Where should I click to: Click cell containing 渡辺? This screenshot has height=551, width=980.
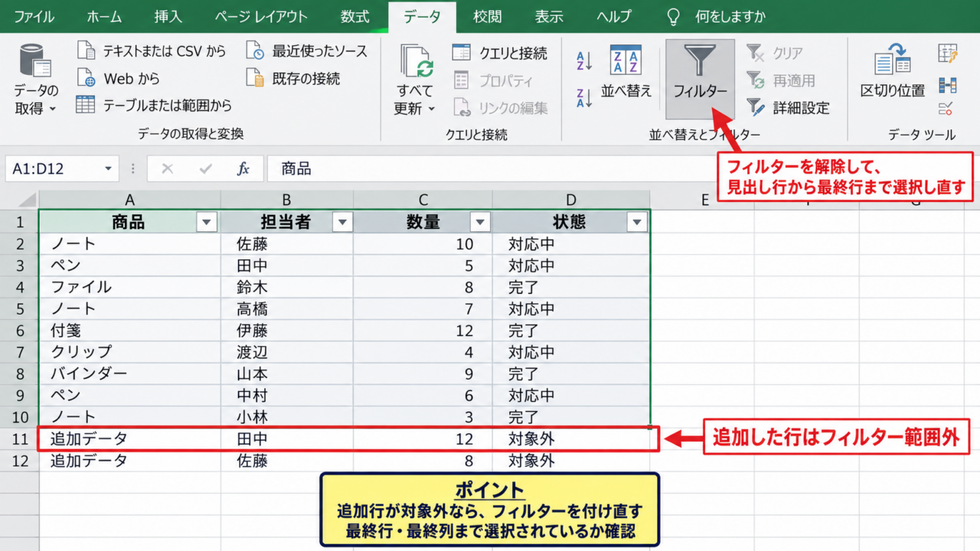click(287, 353)
